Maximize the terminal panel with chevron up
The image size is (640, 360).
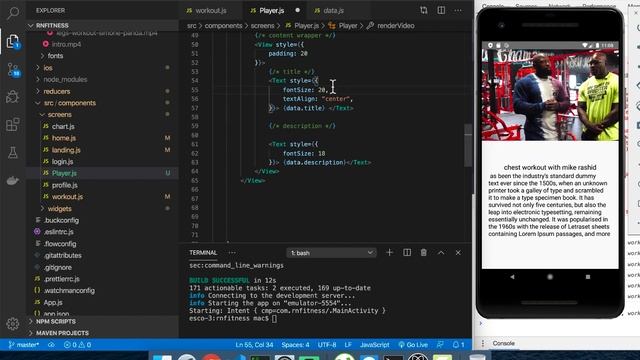(x=441, y=253)
